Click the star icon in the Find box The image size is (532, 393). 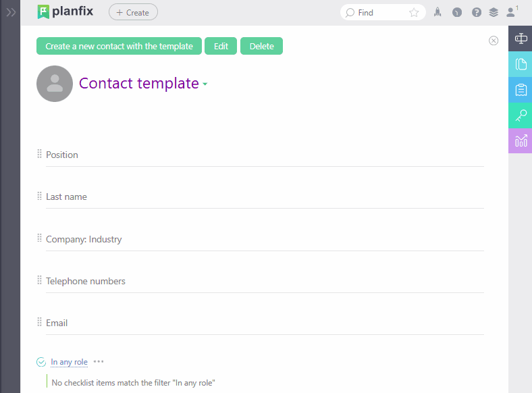click(414, 12)
